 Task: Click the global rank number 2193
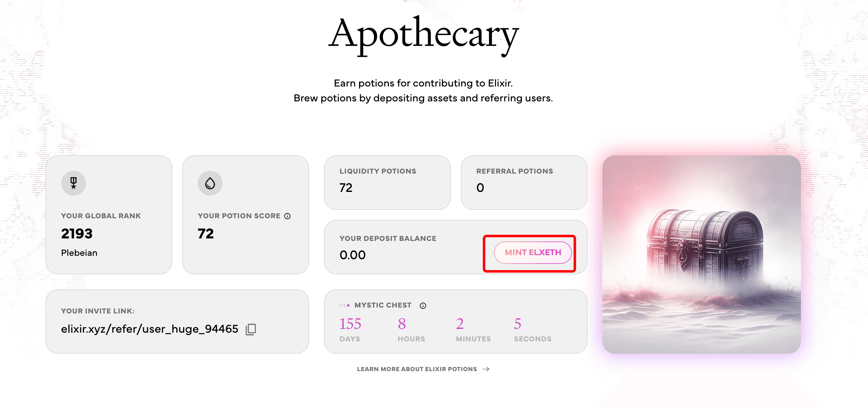point(76,234)
